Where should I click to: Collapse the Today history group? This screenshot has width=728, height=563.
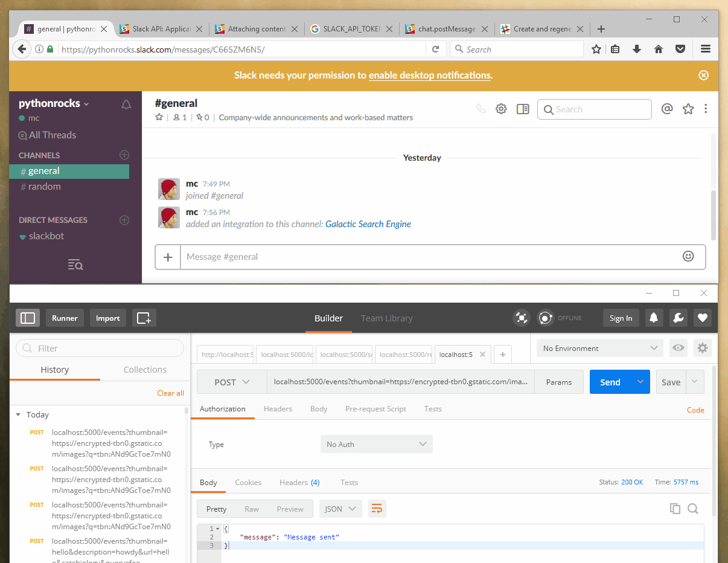(19, 414)
